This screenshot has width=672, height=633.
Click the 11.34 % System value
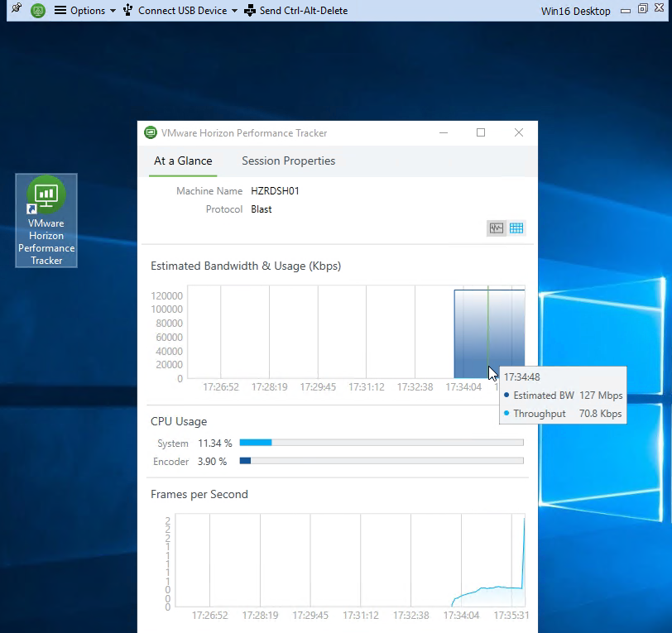(x=214, y=444)
